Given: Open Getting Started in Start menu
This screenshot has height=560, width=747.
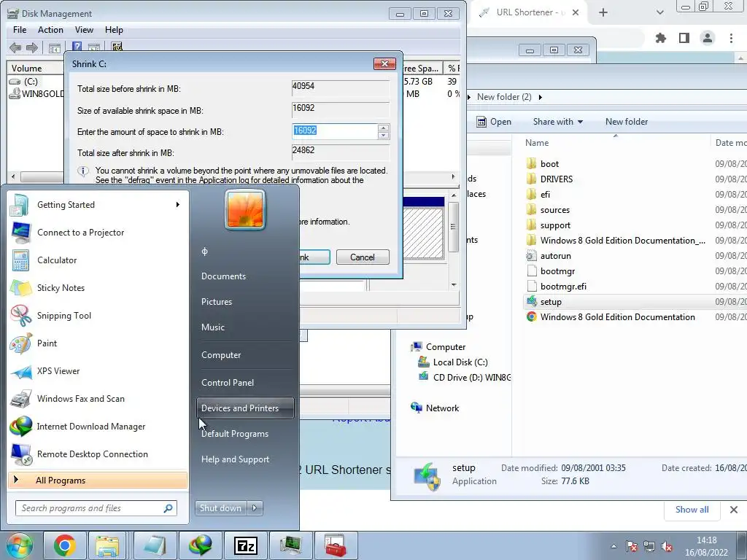Looking at the screenshot, I should pyautogui.click(x=66, y=205).
